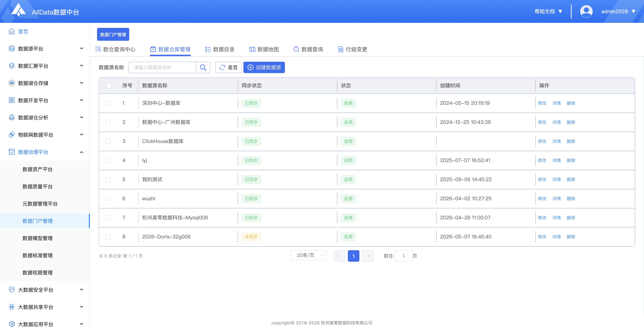Collapse the 数据治理平台 menu chevron
The image size is (644, 329).
[82, 152]
